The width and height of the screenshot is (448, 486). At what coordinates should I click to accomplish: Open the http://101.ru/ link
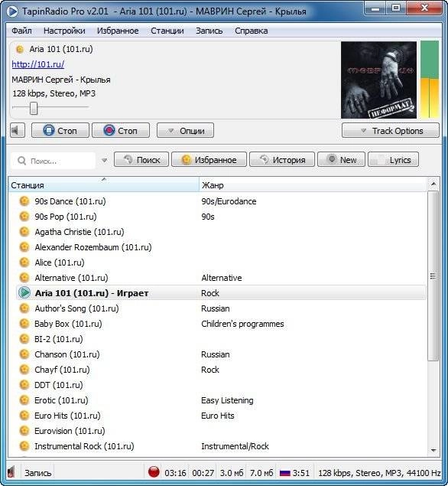click(x=37, y=64)
